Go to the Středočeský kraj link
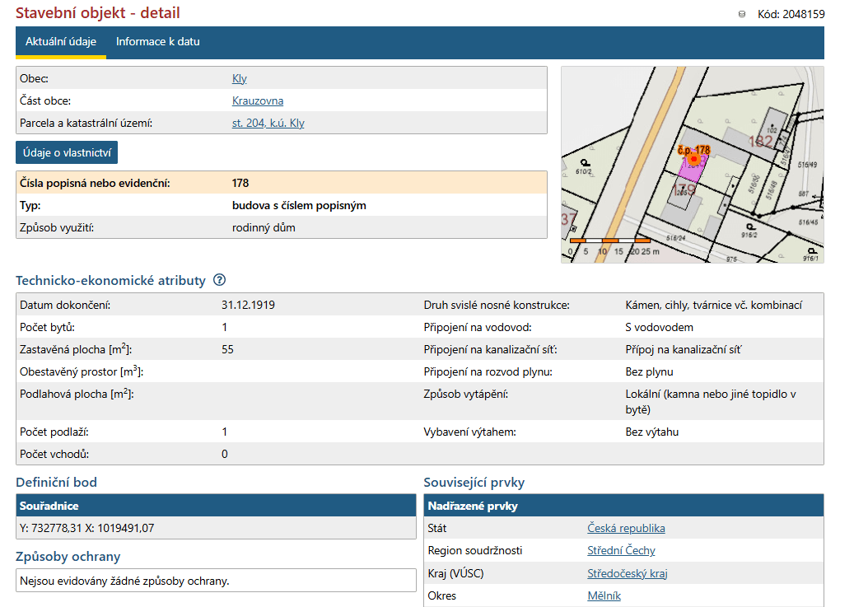 click(x=627, y=573)
